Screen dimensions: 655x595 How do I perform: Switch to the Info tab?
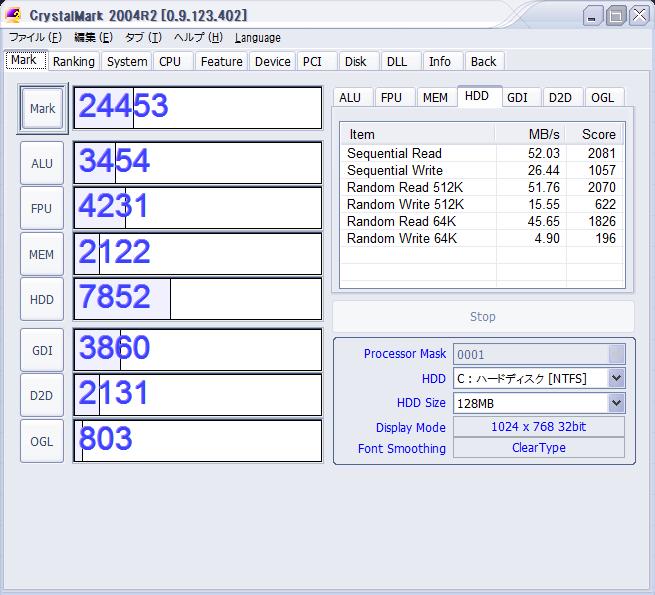443,61
